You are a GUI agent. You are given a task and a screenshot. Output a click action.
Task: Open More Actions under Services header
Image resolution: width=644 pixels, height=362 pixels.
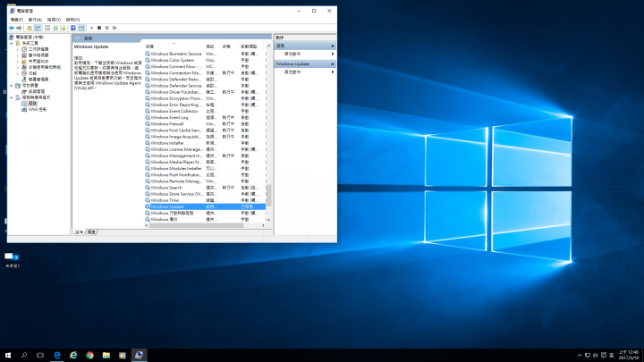point(305,54)
